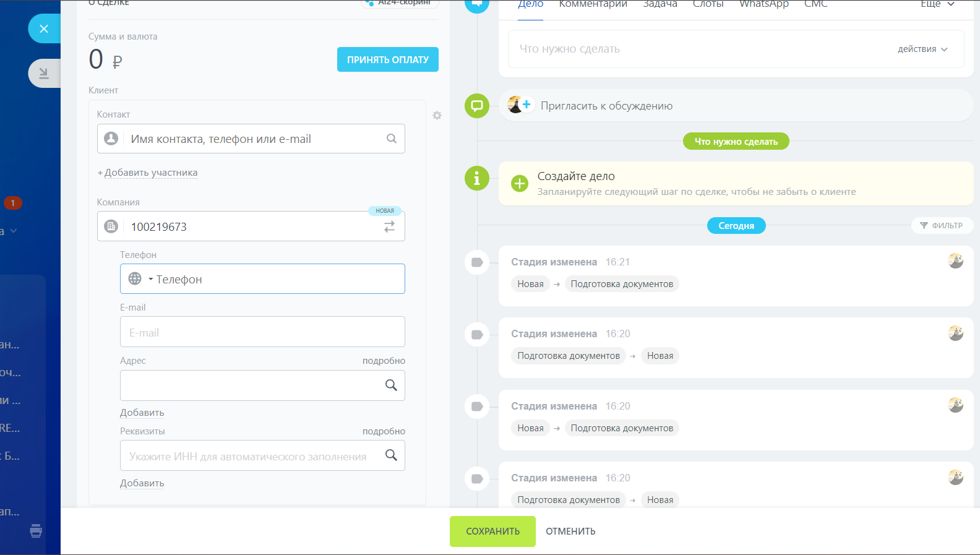Open the Еще tab overflow menu
Image resolution: width=980 pixels, height=555 pixels.
pyautogui.click(x=937, y=4)
